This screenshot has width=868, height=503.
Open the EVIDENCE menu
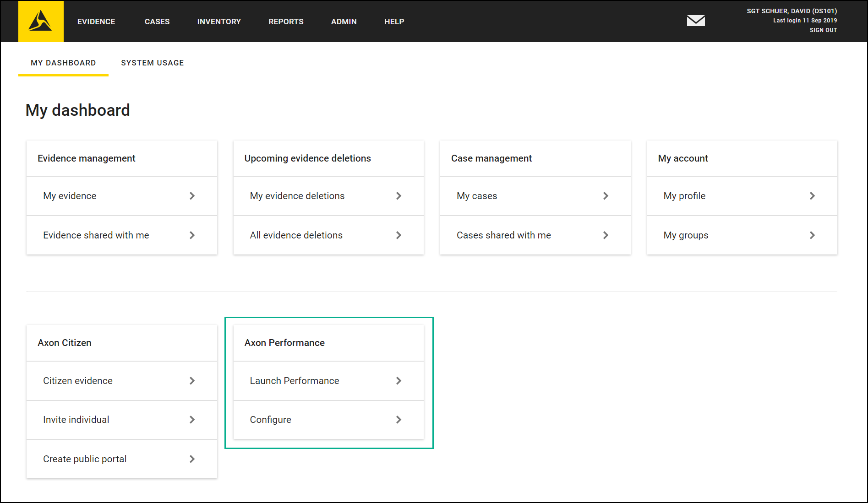pos(96,21)
